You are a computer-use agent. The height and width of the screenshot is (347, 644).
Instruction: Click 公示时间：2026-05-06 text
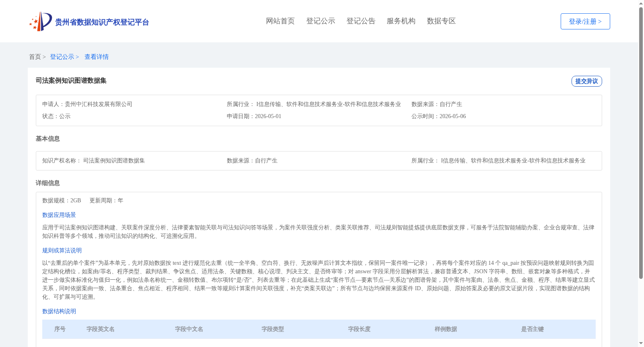pos(439,116)
